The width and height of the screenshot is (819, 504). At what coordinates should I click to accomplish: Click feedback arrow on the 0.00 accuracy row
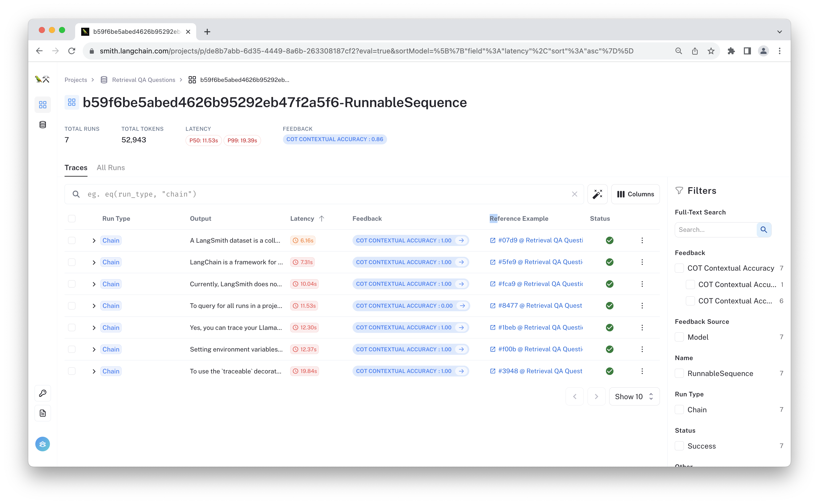pos(462,306)
